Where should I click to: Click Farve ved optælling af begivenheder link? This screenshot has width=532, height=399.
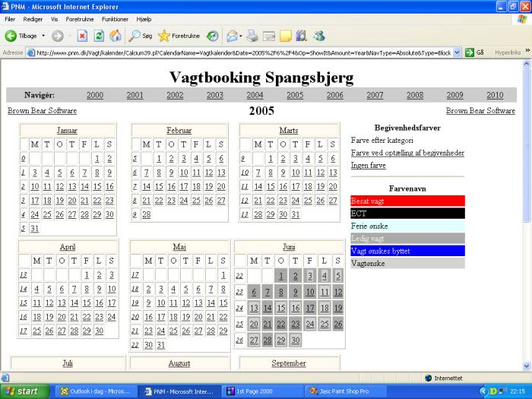(407, 153)
